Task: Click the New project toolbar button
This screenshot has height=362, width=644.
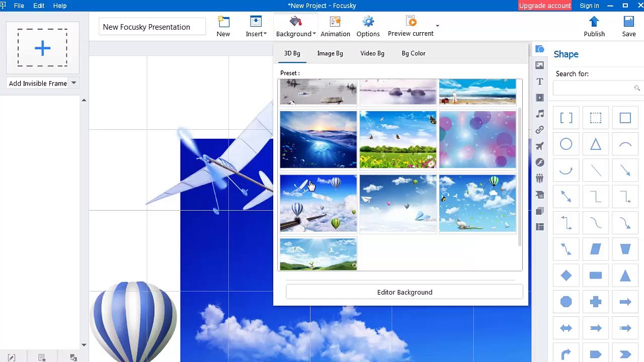Action: point(223,27)
